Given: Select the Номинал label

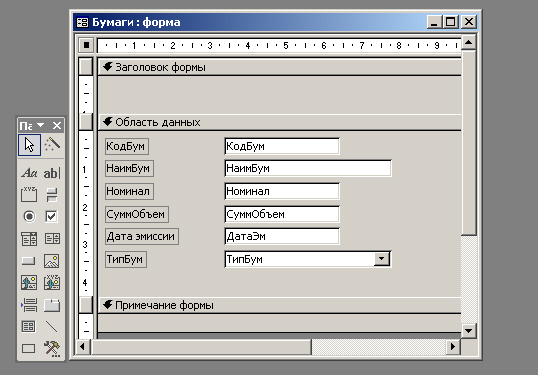Looking at the screenshot, I should tap(129, 191).
